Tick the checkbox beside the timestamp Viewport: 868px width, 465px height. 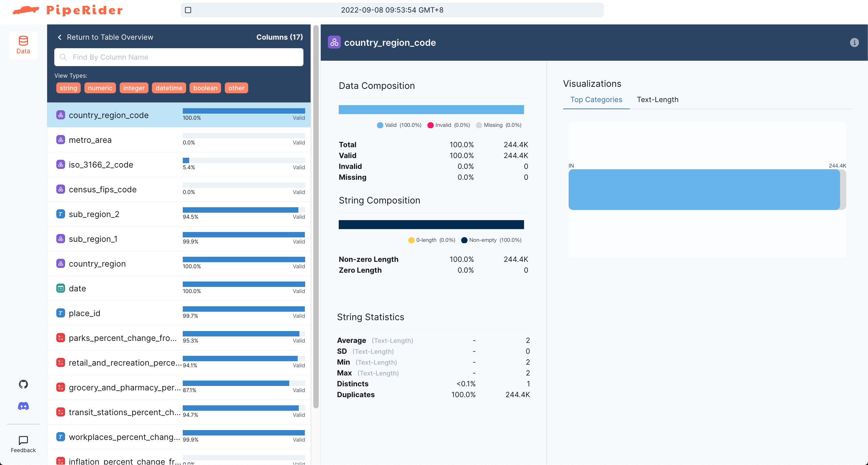pos(188,10)
